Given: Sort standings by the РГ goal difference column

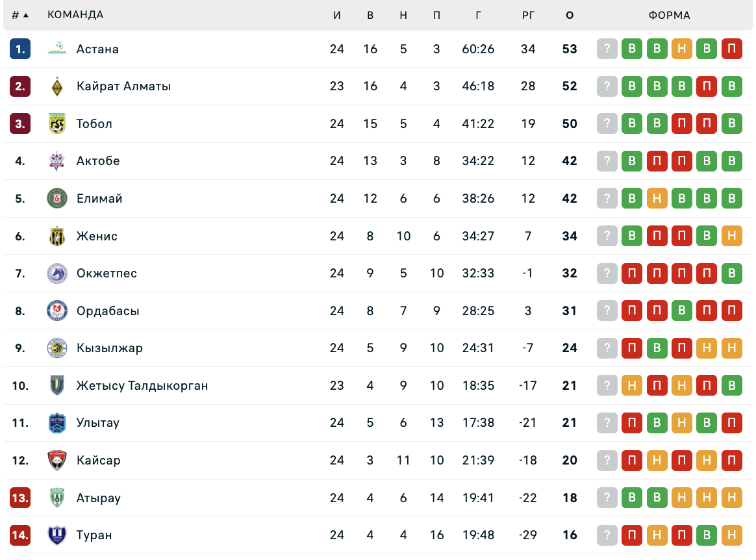Looking at the screenshot, I should tap(528, 15).
